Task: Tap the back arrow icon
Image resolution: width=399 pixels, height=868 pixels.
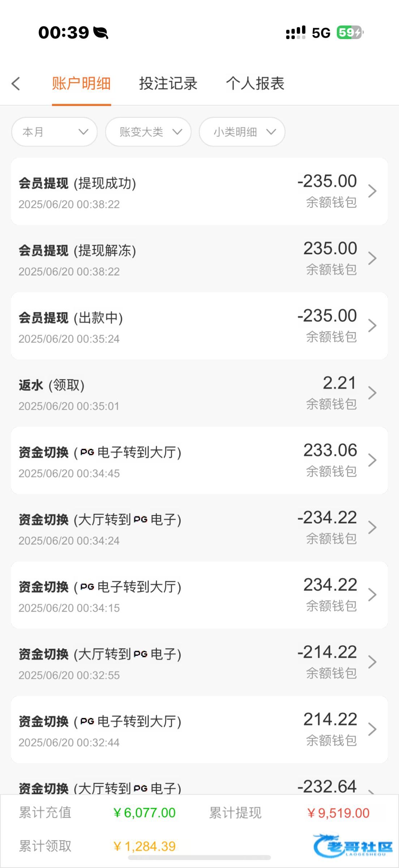Action: click(16, 84)
